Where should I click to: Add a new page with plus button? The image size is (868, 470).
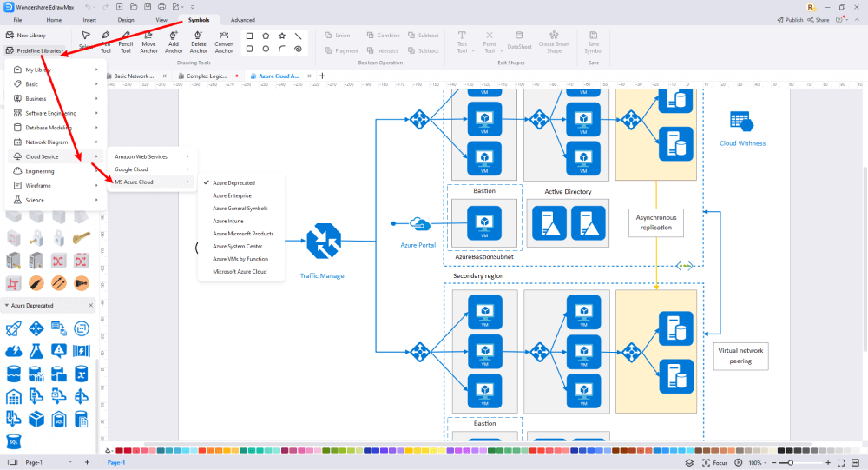click(87, 462)
